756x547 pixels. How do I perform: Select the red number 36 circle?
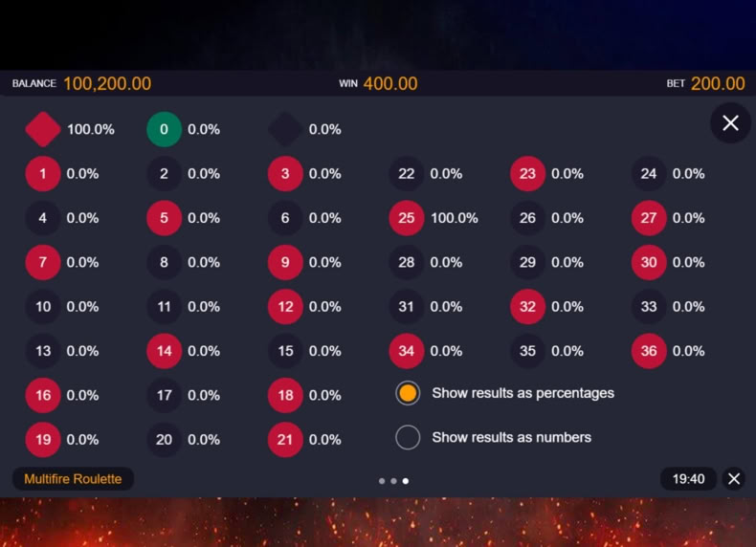coord(649,351)
